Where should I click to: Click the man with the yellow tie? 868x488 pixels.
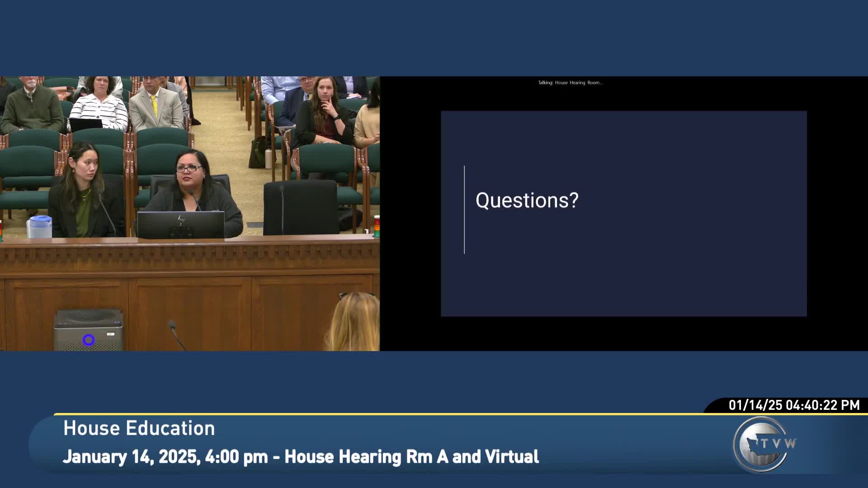pos(155,104)
